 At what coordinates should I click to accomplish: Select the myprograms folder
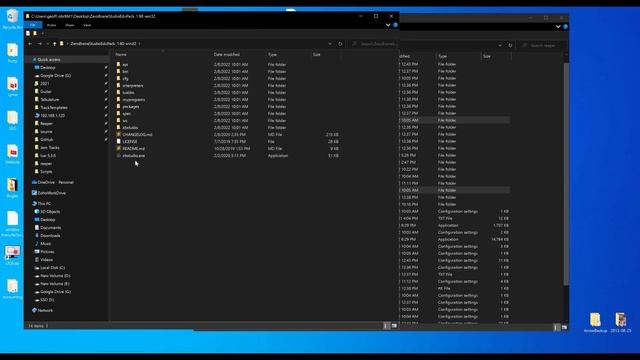tap(133, 100)
